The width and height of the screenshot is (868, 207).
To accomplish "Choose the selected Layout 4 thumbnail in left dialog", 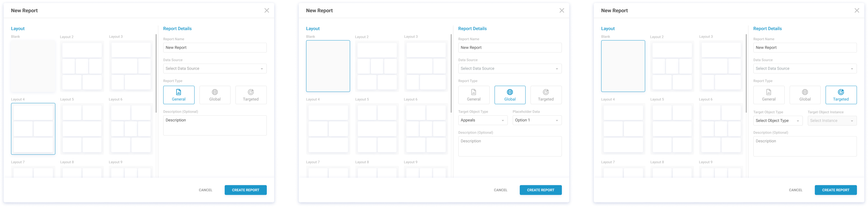I will click(33, 129).
